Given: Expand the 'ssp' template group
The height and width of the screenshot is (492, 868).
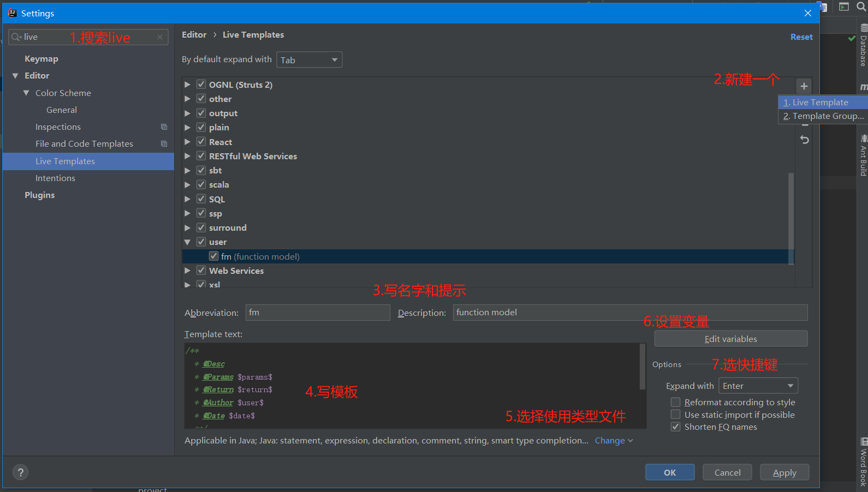Looking at the screenshot, I should coord(187,213).
